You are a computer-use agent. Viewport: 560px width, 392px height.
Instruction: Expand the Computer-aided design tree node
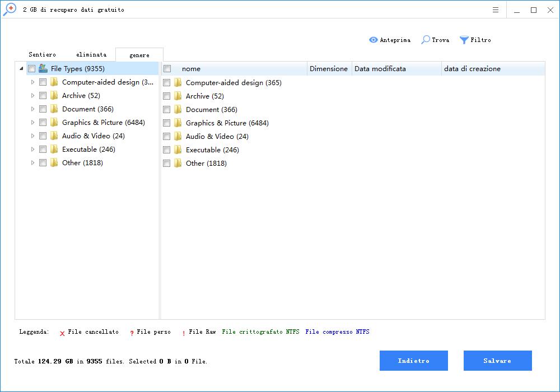pyautogui.click(x=32, y=82)
